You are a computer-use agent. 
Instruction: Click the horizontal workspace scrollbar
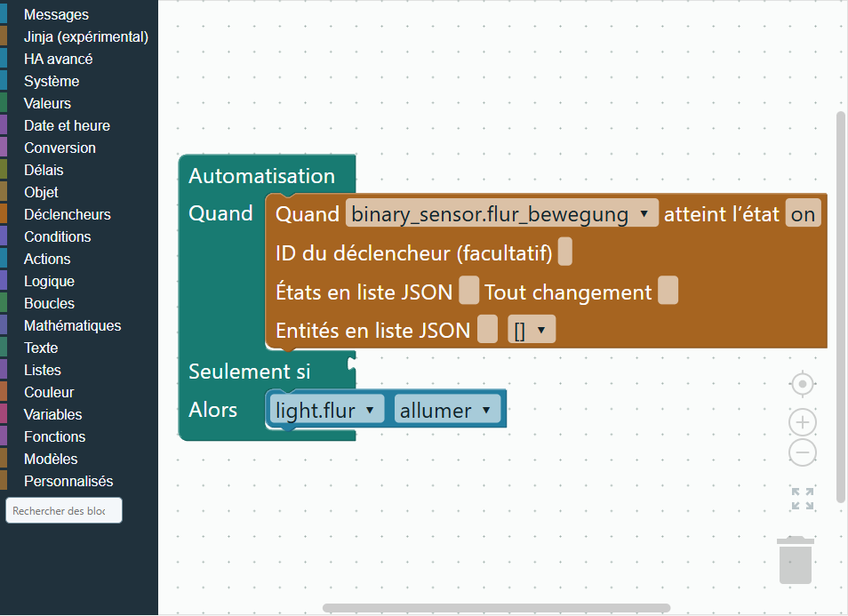click(497, 608)
